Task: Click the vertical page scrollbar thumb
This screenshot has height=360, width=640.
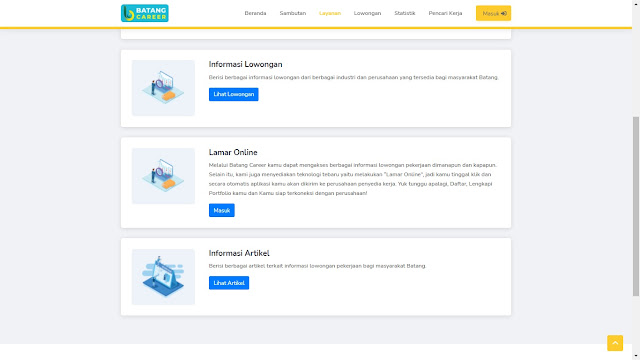Action: [x=636, y=206]
